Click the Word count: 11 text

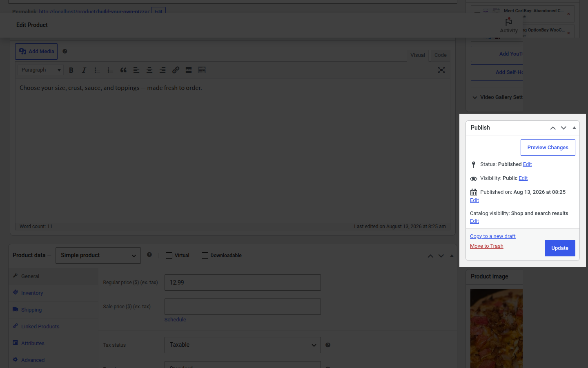pos(36,227)
